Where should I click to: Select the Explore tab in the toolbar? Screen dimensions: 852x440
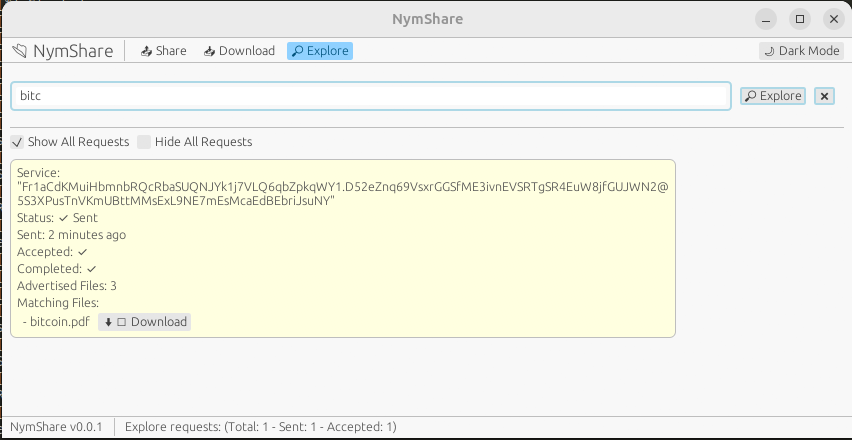319,51
